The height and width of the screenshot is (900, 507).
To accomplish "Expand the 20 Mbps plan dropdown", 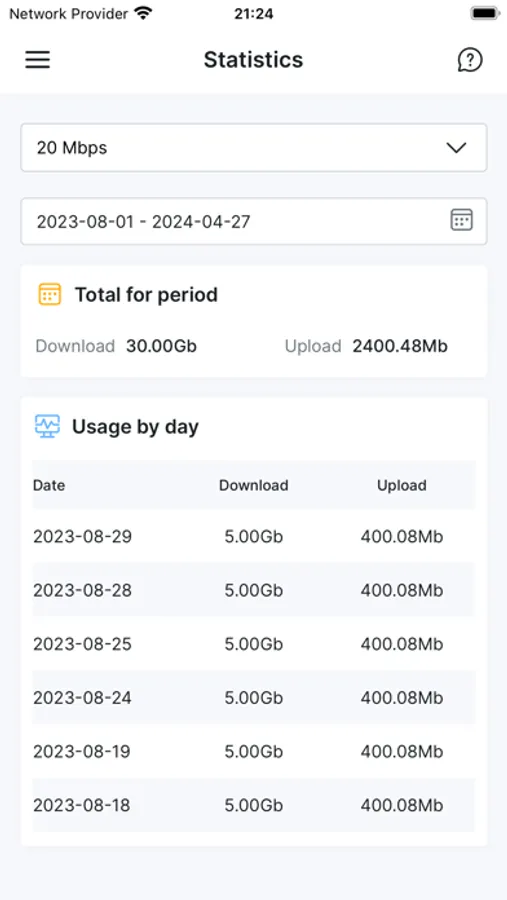I will coord(254,148).
